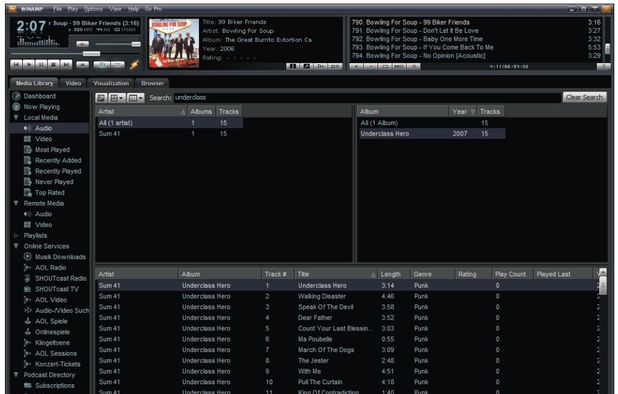Open SHOUTcast TV in the sidebar
Image resolution: width=618 pixels, height=394 pixels.
57,289
